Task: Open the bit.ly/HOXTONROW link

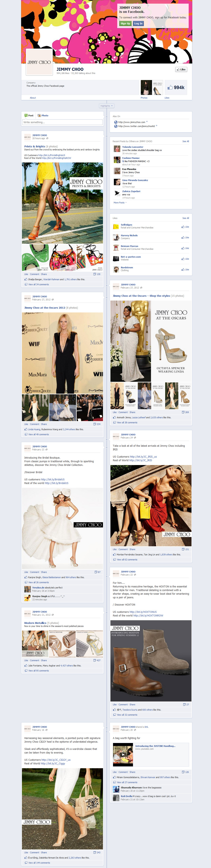Action: [x=148, y=615]
